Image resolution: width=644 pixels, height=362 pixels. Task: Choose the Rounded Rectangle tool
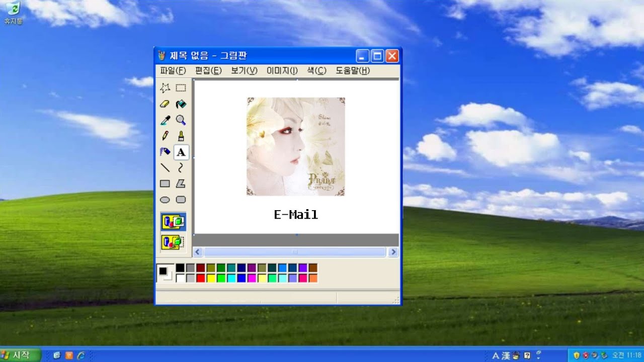[181, 200]
